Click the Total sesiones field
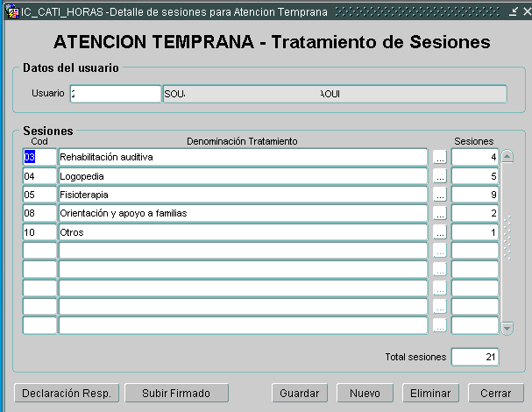Image resolution: width=532 pixels, height=412 pixels. click(x=475, y=357)
